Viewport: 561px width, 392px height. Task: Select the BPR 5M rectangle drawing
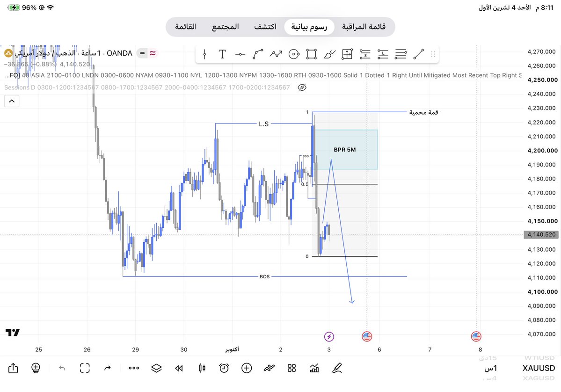pyautogui.click(x=346, y=150)
